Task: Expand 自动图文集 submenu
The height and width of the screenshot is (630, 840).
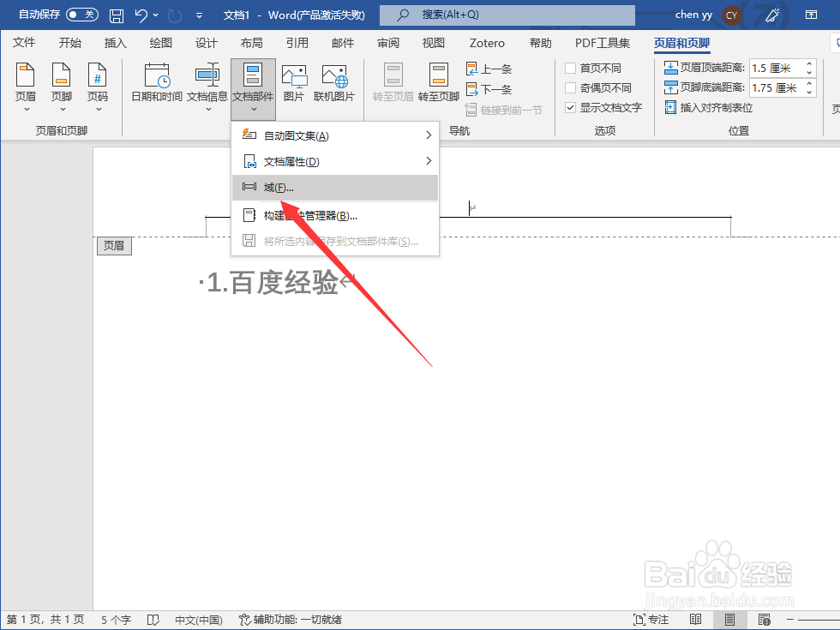Action: point(335,135)
